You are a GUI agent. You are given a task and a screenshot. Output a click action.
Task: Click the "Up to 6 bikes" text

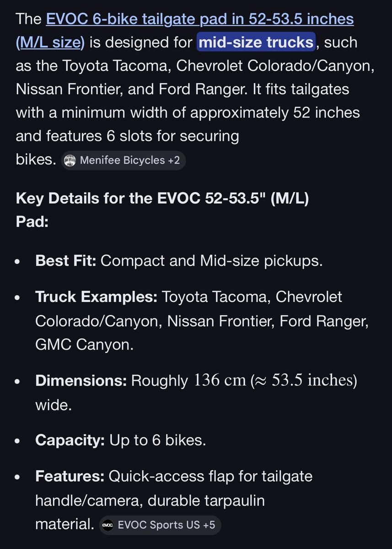click(x=157, y=440)
